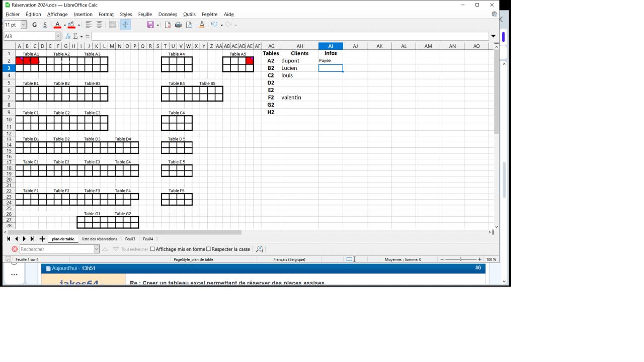Screen dimensions: 644x362
Task: Switch to the Feuil3 sheet tab
Action: pyautogui.click(x=130, y=239)
